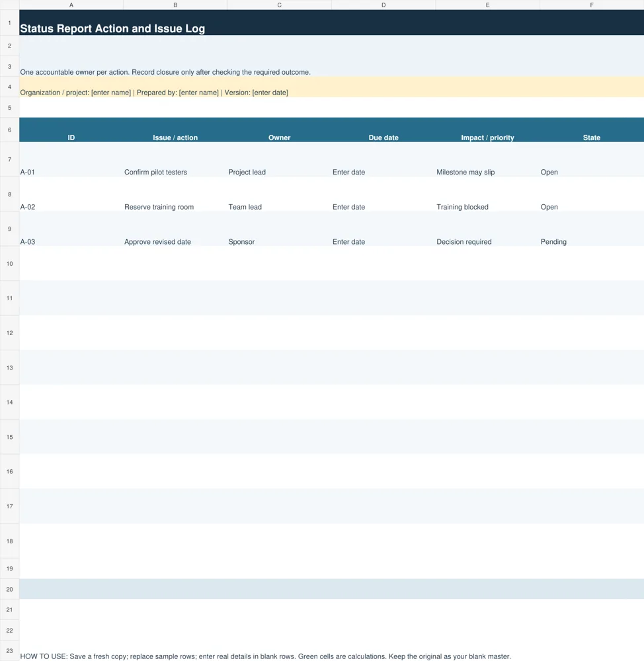
Task: Click the 'One accountable owner per action' note
Action: click(x=165, y=72)
